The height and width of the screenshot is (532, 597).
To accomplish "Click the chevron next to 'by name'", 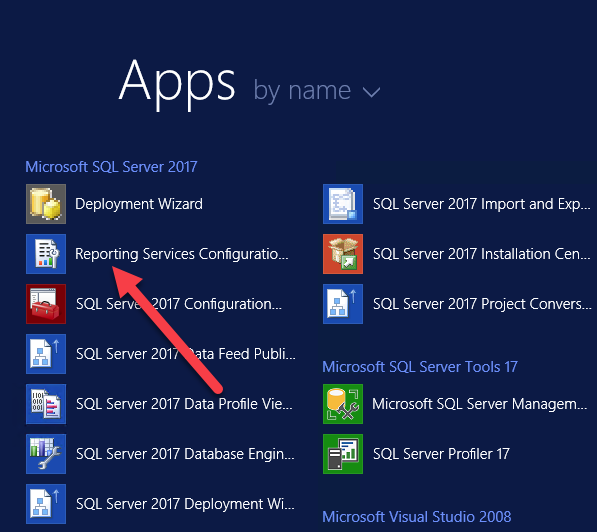I will 371,92.
